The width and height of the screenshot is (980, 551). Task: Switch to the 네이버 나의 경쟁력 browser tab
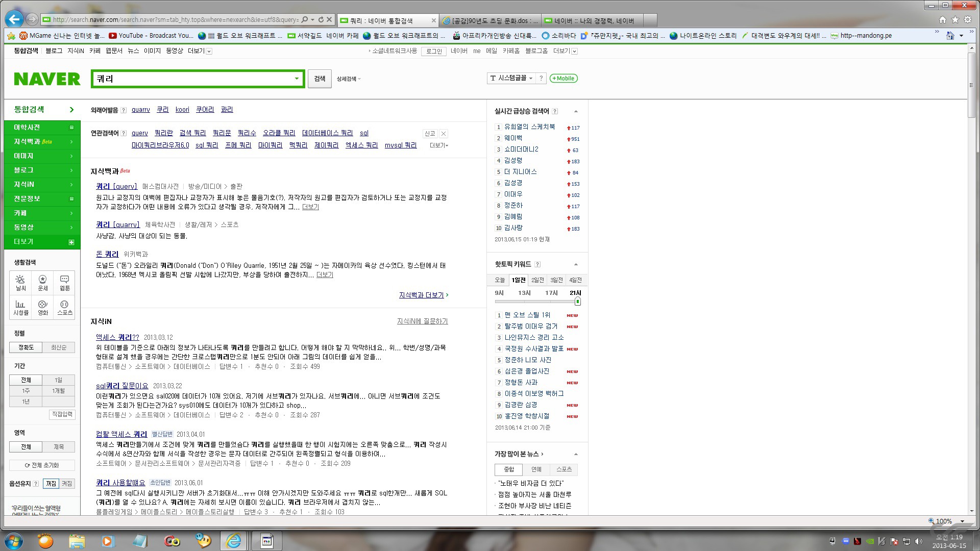593,21
